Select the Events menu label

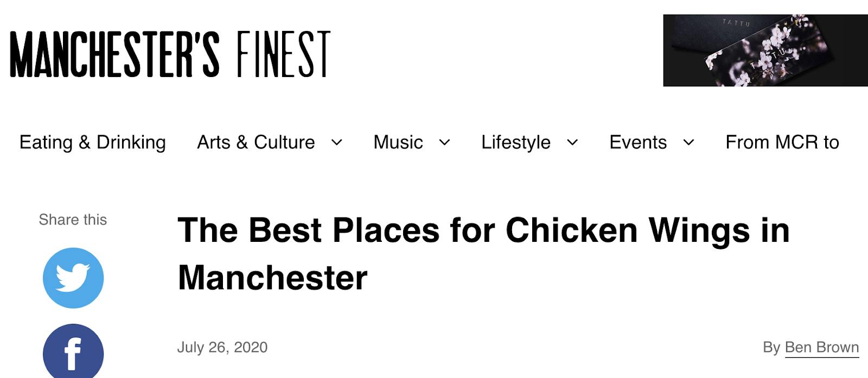[638, 142]
